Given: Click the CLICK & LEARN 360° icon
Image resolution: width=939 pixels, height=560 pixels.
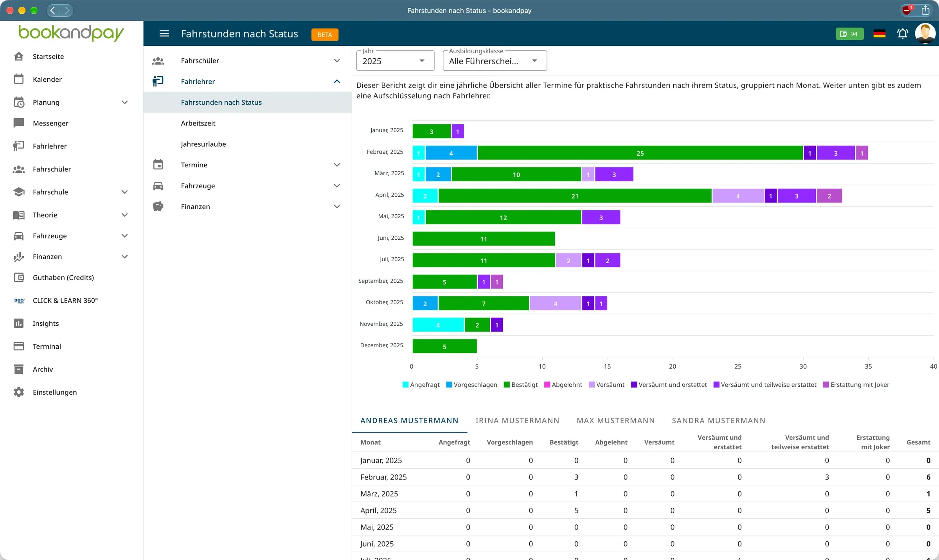Looking at the screenshot, I should coord(19,300).
